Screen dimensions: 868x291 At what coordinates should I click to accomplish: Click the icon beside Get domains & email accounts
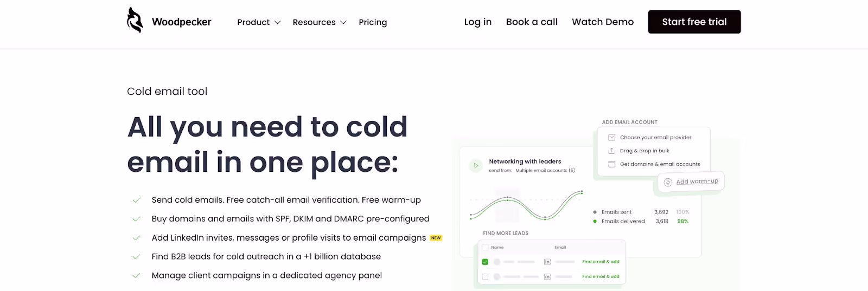coord(611,164)
